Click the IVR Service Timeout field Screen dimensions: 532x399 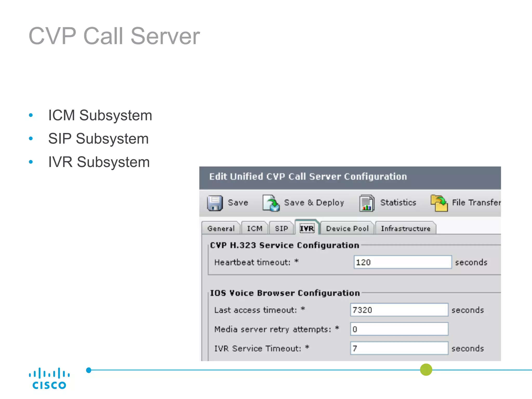(399, 348)
